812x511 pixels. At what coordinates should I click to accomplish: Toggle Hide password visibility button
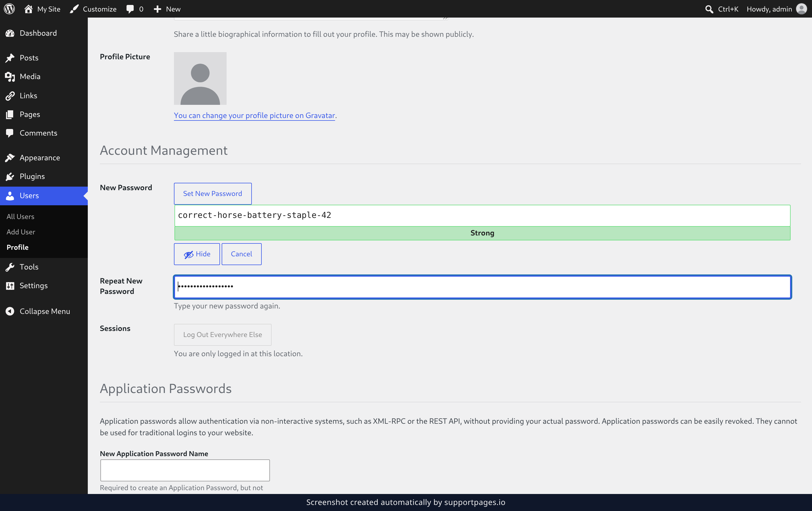coord(197,254)
